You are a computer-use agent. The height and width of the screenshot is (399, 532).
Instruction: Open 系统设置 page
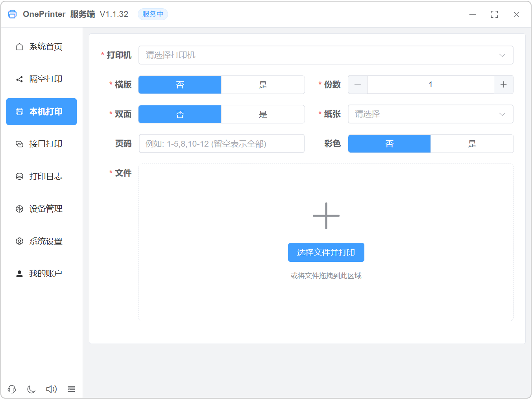coord(41,241)
